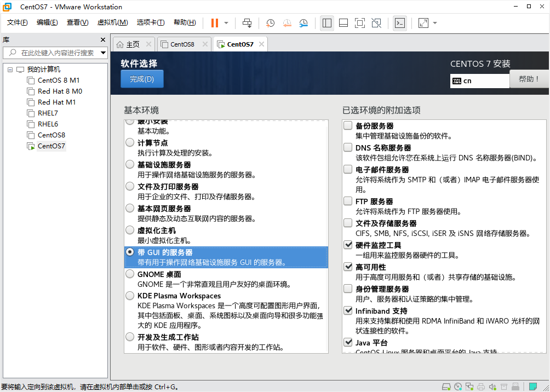Open the 文件(F) menu
The image size is (550, 392).
(x=17, y=22)
